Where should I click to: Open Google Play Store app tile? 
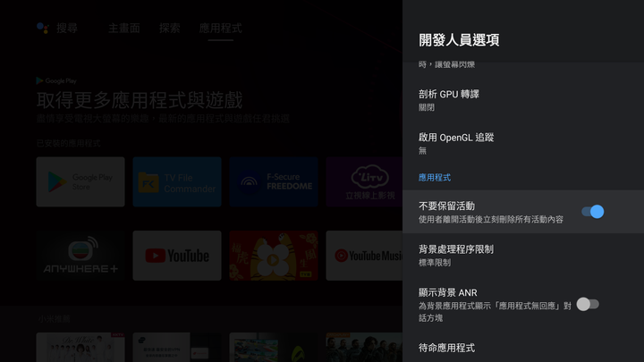click(80, 181)
